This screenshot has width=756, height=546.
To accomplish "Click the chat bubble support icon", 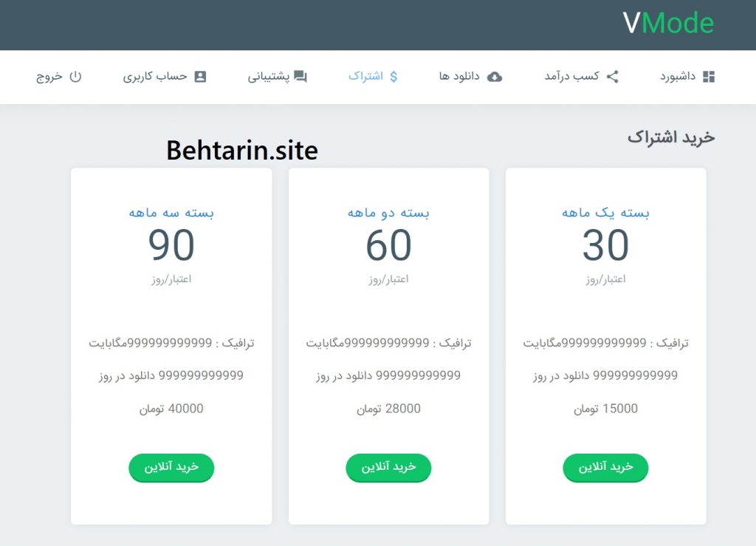I will 300,77.
